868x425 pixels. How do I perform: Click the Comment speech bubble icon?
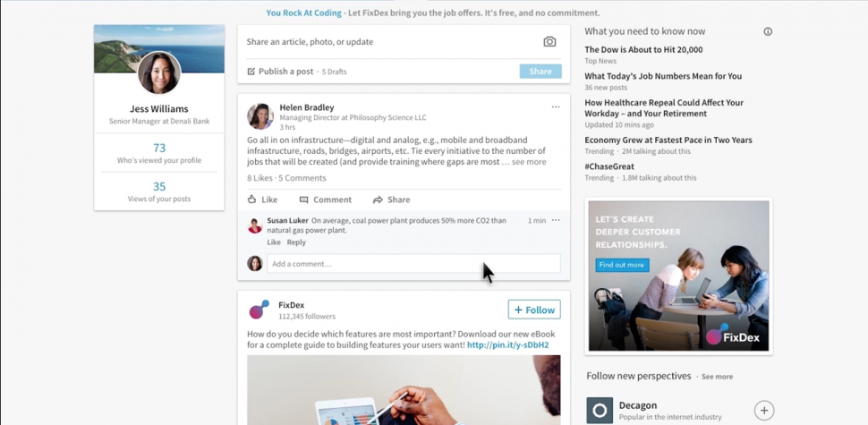303,200
